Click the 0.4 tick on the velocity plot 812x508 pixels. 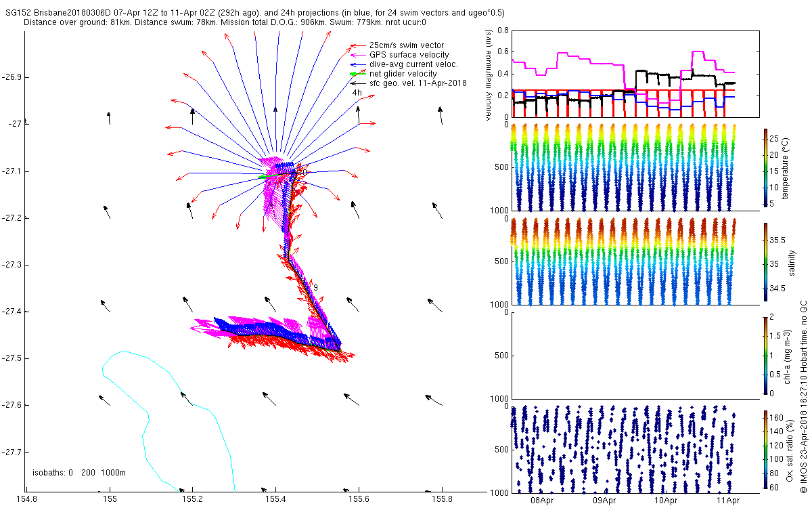pos(501,74)
